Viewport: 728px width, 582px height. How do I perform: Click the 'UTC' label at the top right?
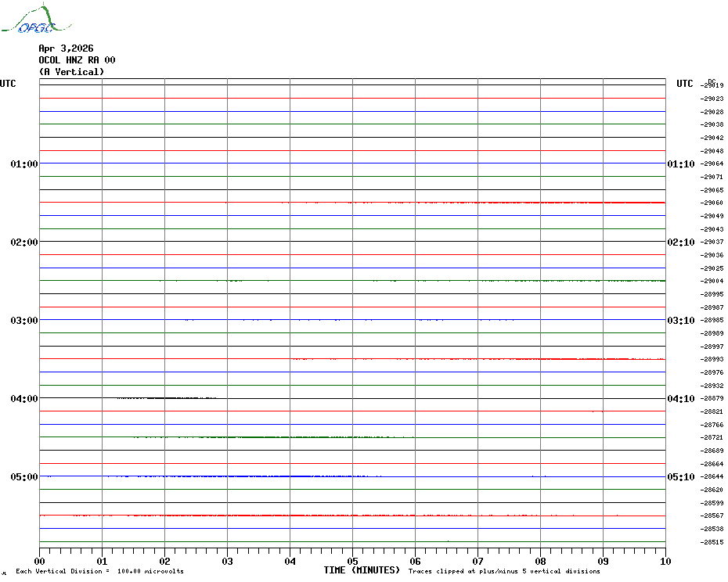685,84
